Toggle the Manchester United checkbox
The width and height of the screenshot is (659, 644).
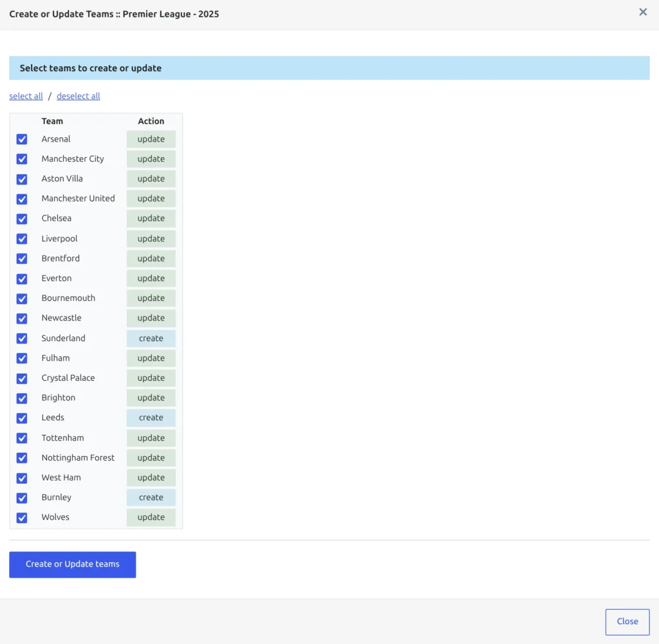(22, 199)
